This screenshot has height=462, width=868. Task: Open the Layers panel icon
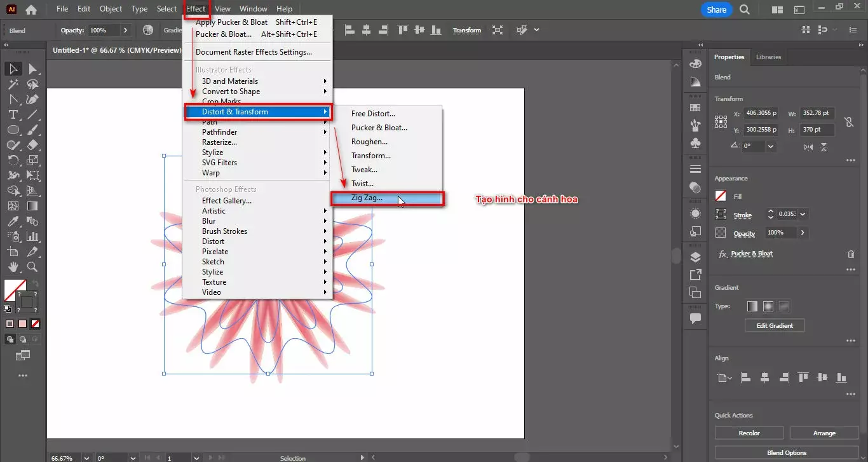coord(695,257)
